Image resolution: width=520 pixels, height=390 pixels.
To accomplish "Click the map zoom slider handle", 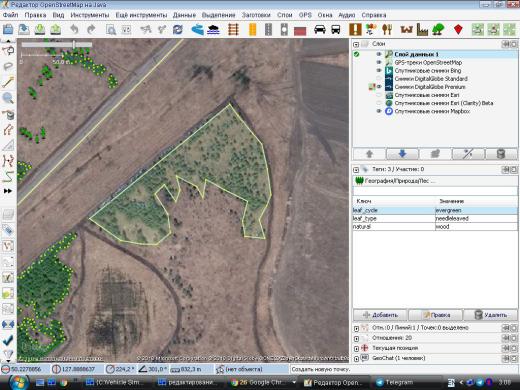I will (74, 44).
